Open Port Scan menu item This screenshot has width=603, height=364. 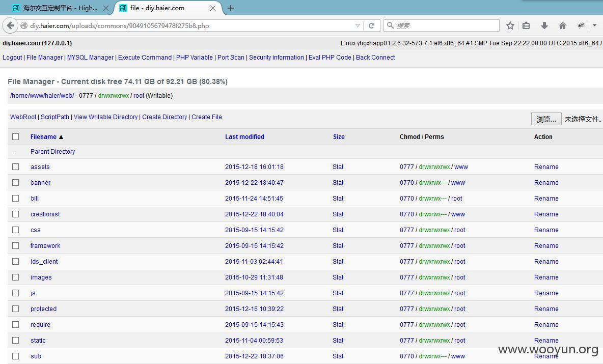231,57
